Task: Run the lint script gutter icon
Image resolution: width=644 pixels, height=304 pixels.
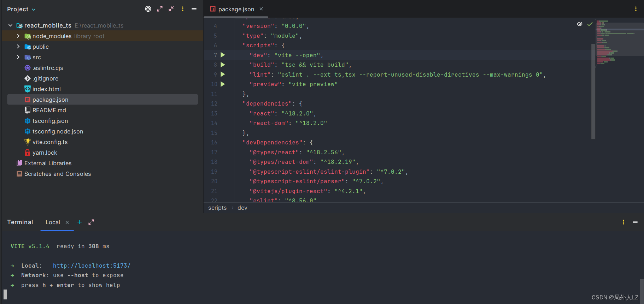Action: pyautogui.click(x=223, y=74)
